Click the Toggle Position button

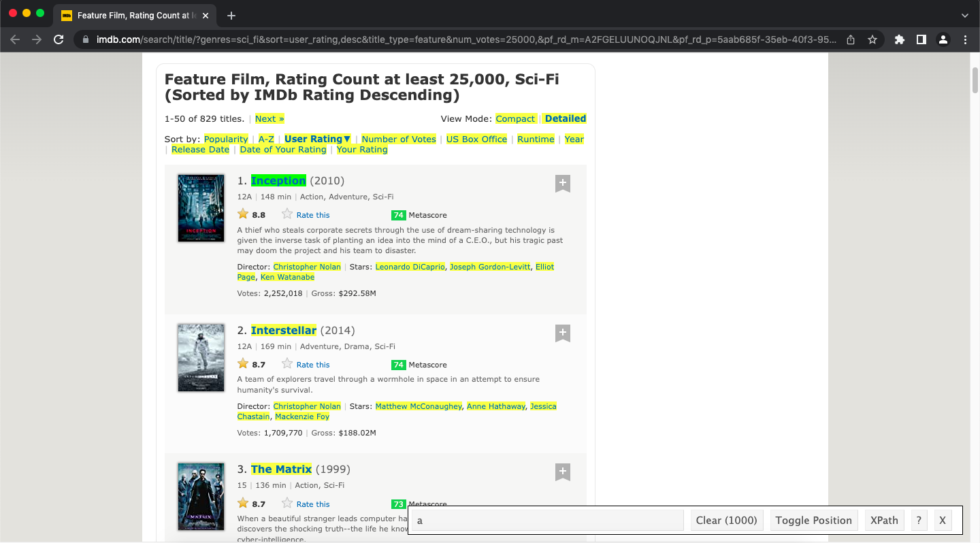(813, 521)
